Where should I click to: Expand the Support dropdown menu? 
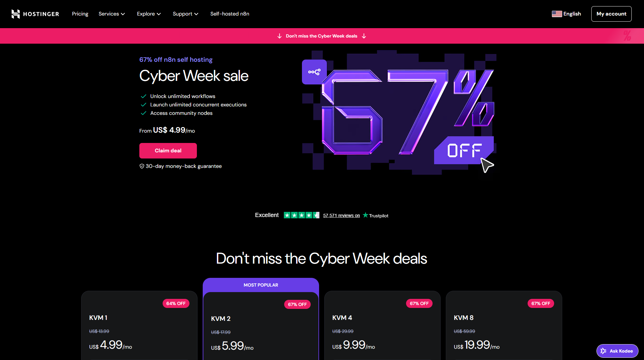pos(185,14)
